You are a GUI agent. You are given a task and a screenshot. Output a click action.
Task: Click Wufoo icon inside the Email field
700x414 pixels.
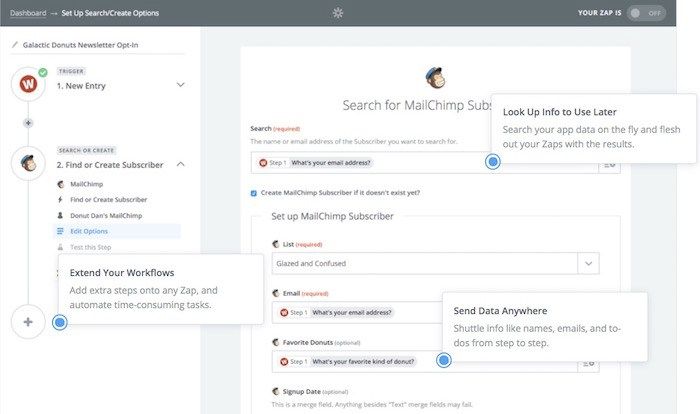pyautogui.click(x=284, y=313)
